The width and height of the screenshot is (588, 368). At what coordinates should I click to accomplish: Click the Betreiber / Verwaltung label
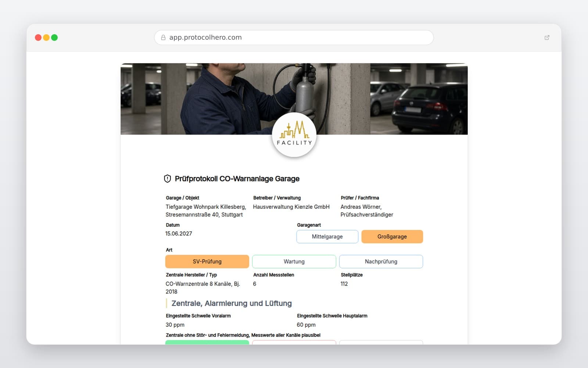point(277,198)
